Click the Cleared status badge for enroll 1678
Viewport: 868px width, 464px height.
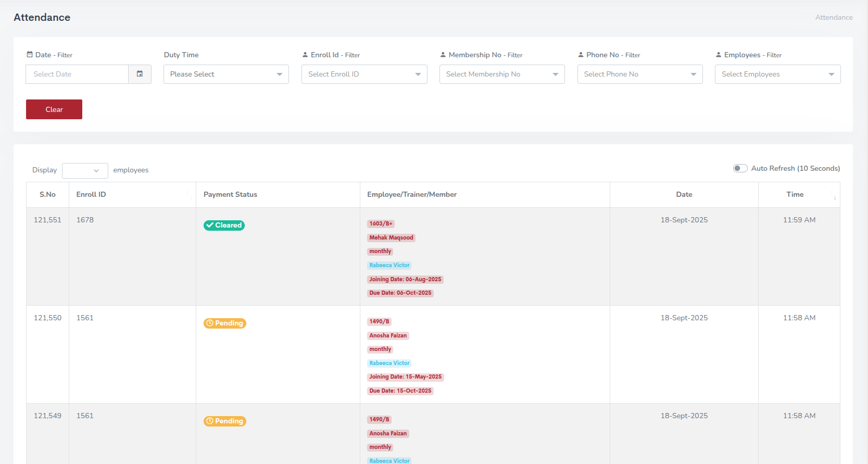(x=224, y=225)
